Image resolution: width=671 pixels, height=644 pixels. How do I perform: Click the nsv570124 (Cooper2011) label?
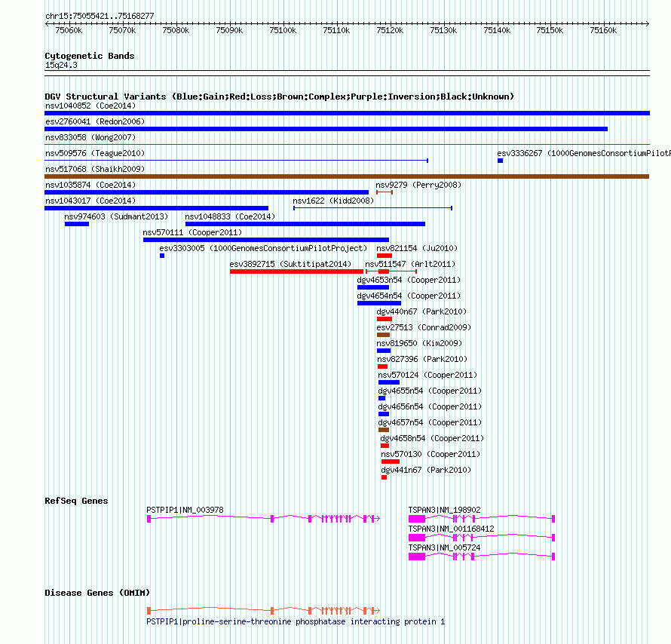tap(427, 375)
